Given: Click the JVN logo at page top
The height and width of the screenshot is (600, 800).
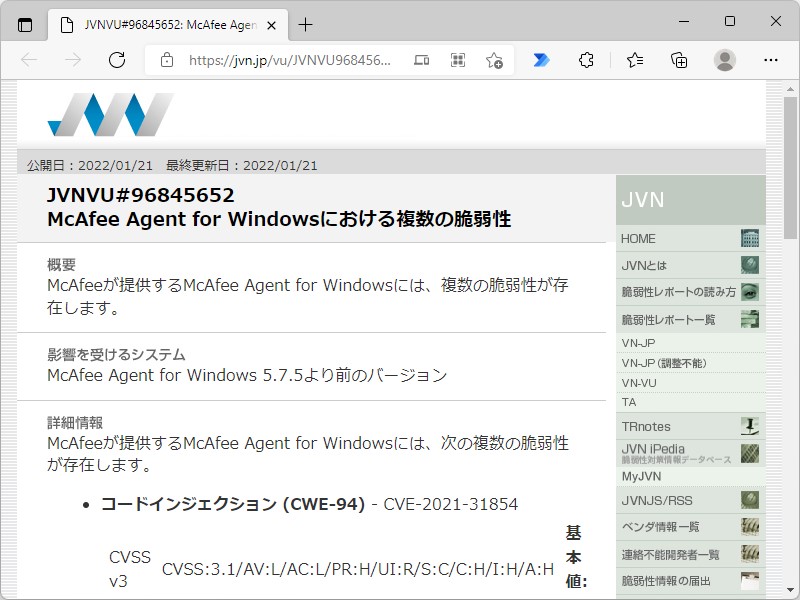Looking at the screenshot, I should pyautogui.click(x=111, y=112).
